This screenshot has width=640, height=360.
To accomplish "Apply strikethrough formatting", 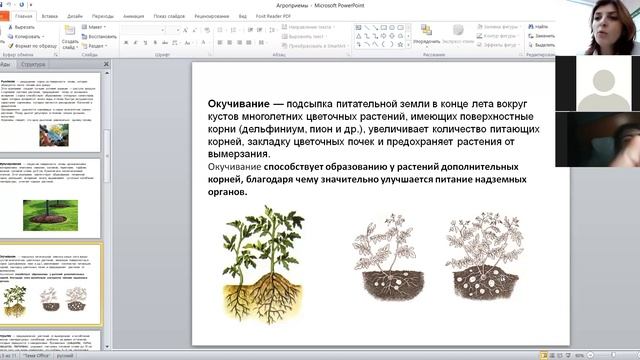I will 165,42.
